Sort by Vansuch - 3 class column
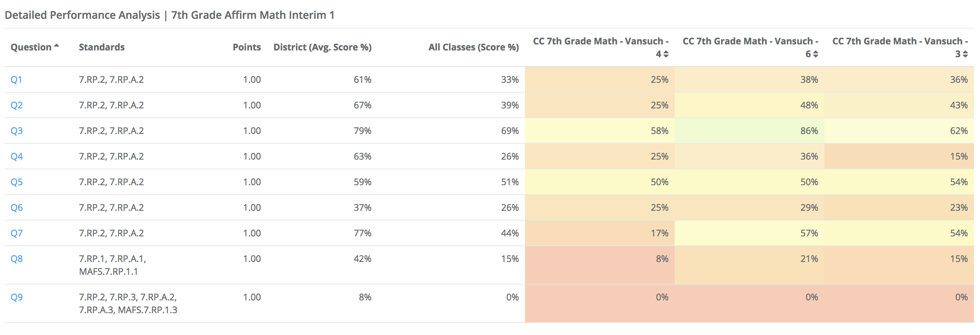 (x=965, y=55)
